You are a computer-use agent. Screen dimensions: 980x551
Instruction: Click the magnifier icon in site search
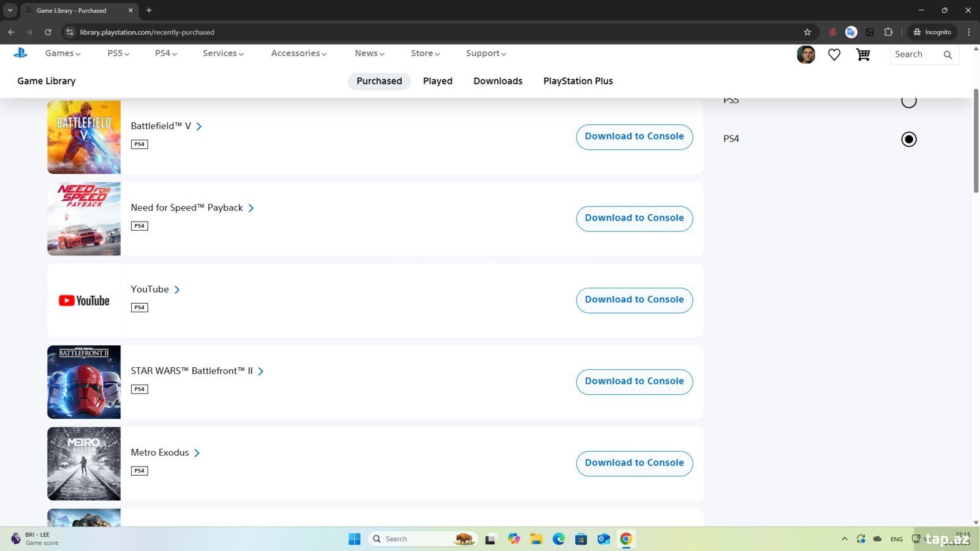pyautogui.click(x=948, y=54)
